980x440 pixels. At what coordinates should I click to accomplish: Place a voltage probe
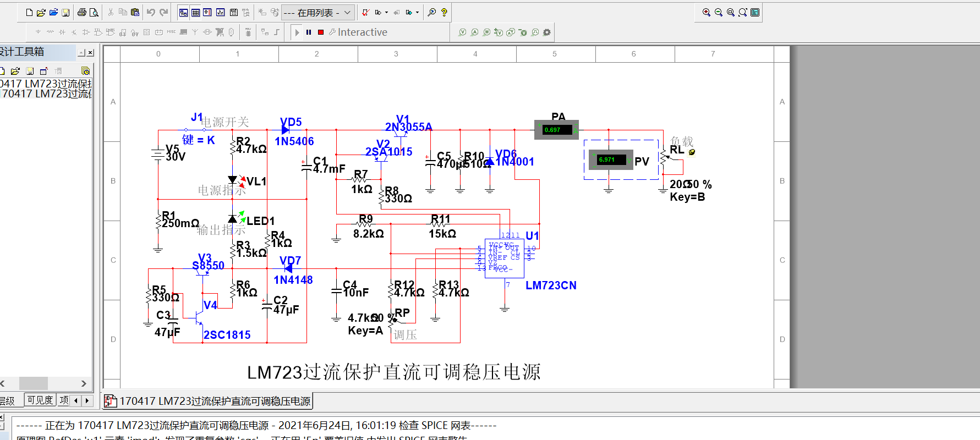coord(463,32)
